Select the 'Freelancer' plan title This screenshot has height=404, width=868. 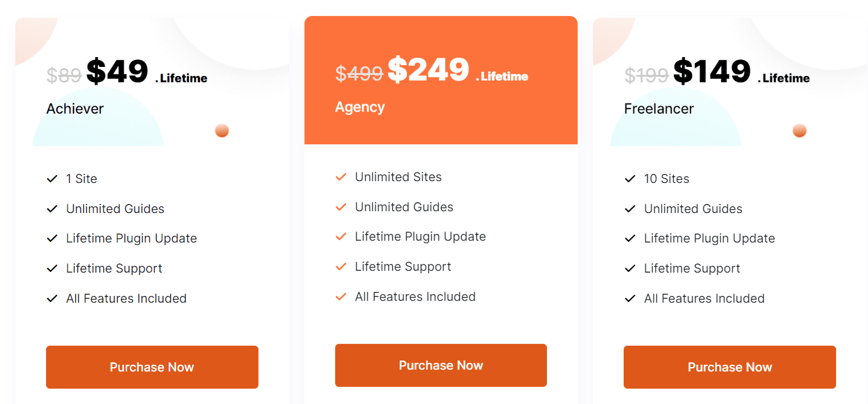pyautogui.click(x=658, y=109)
